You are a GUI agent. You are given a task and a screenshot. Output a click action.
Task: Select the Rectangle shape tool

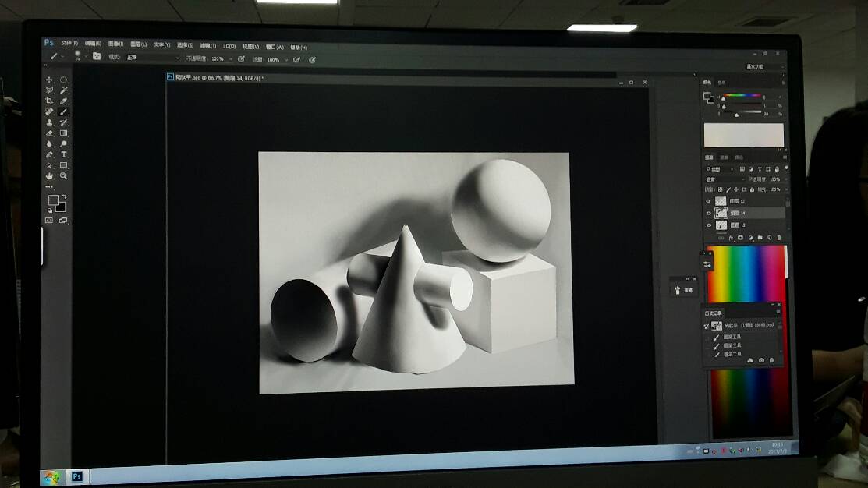click(64, 165)
